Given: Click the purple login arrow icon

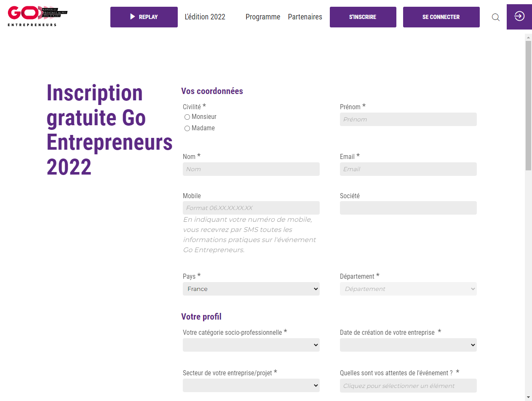Looking at the screenshot, I should pos(519,16).
